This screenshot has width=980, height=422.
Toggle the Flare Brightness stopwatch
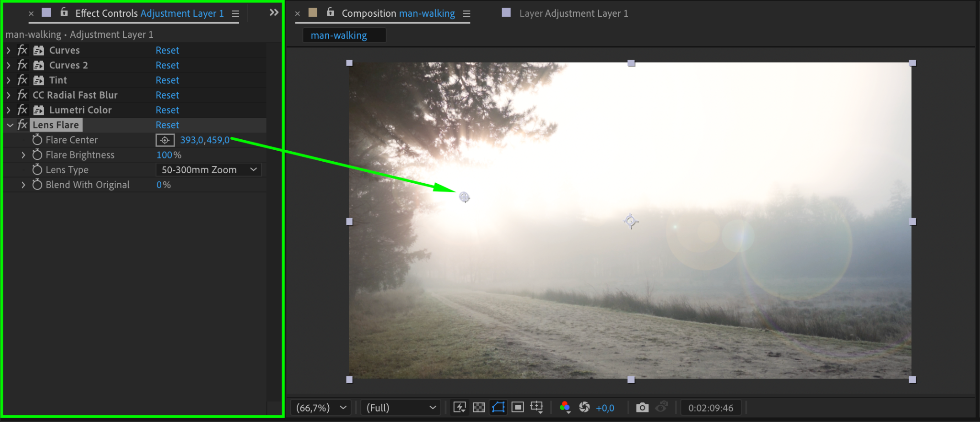point(37,155)
